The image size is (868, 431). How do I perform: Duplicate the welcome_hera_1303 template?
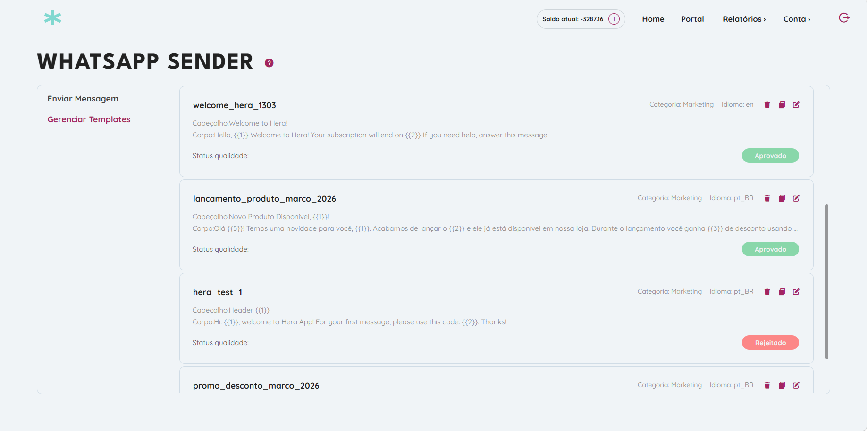[782, 105]
